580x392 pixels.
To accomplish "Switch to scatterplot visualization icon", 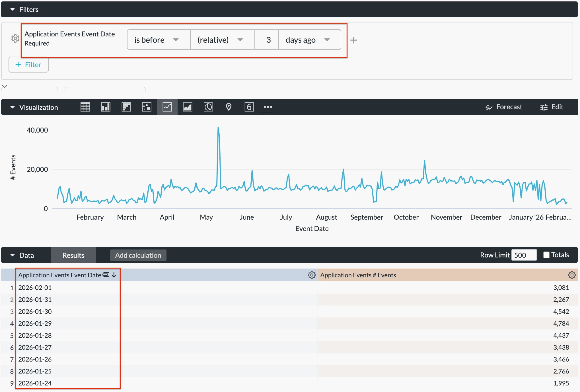I will coord(147,107).
